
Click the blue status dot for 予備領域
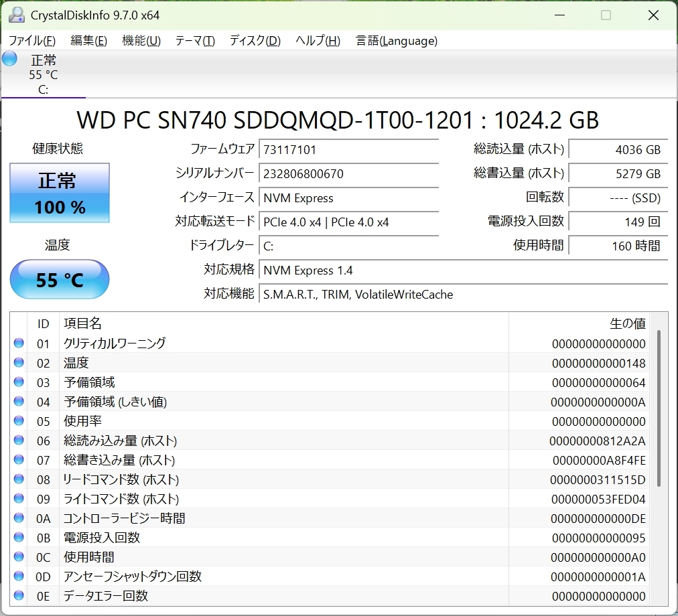[x=19, y=382]
